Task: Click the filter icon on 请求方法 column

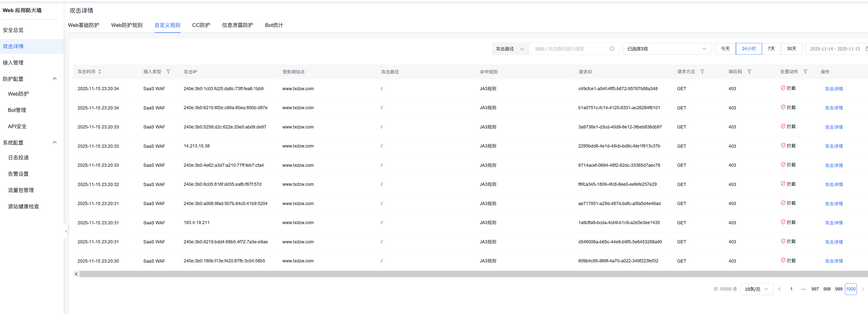Action: tap(703, 71)
